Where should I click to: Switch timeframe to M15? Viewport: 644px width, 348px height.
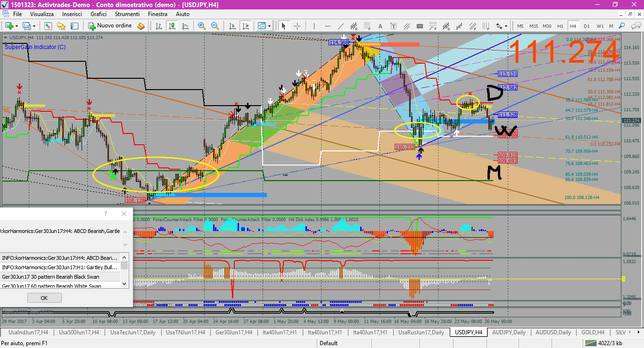pyautogui.click(x=534, y=26)
